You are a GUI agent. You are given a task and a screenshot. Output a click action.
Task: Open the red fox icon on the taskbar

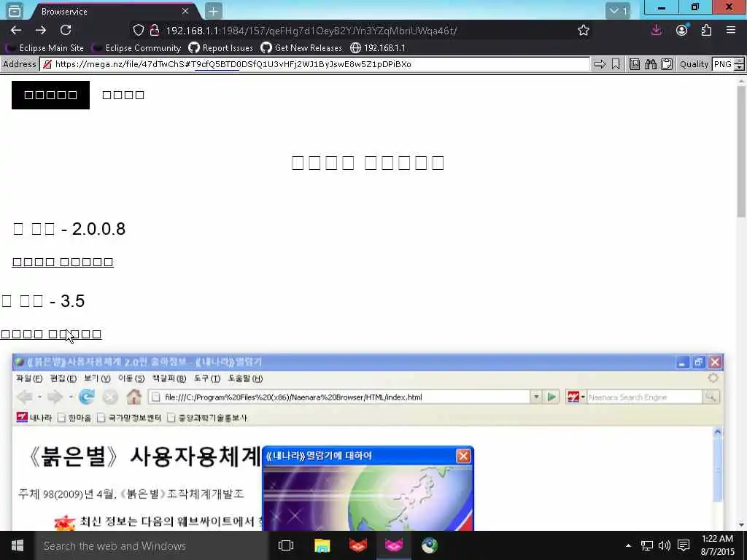[357, 545]
